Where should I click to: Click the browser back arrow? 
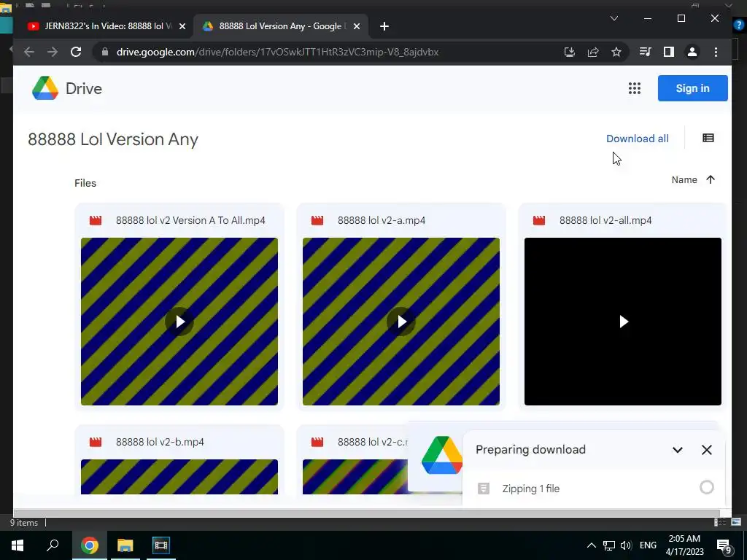pyautogui.click(x=29, y=52)
